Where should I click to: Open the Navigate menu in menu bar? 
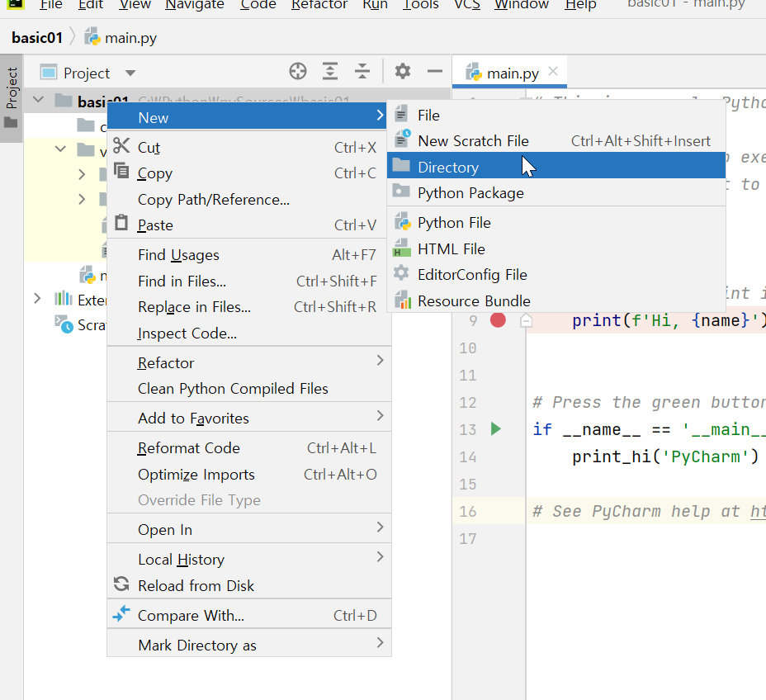click(x=195, y=5)
